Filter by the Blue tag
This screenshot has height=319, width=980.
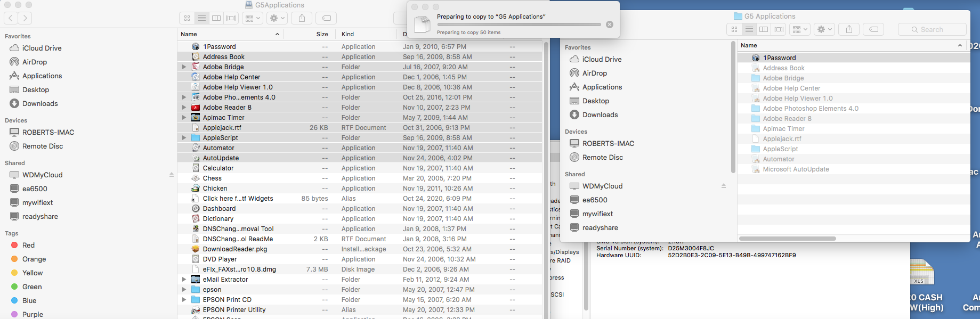click(x=29, y=300)
